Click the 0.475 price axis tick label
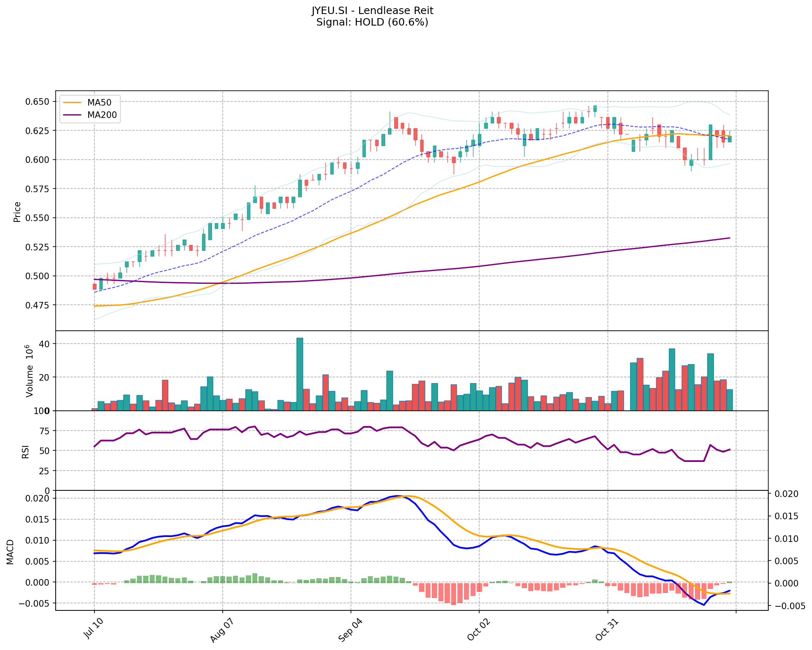812x650 pixels. (38, 305)
